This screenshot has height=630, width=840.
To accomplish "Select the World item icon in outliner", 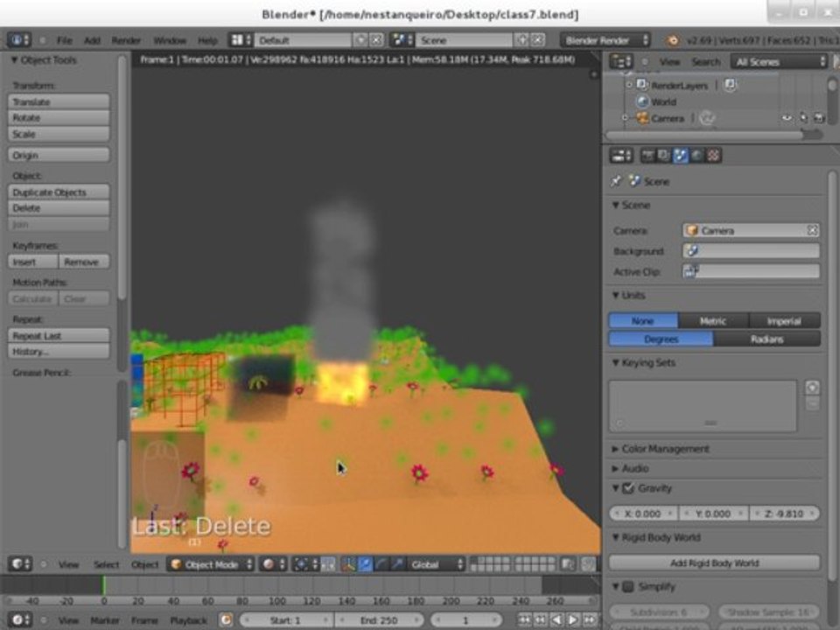I will click(641, 101).
